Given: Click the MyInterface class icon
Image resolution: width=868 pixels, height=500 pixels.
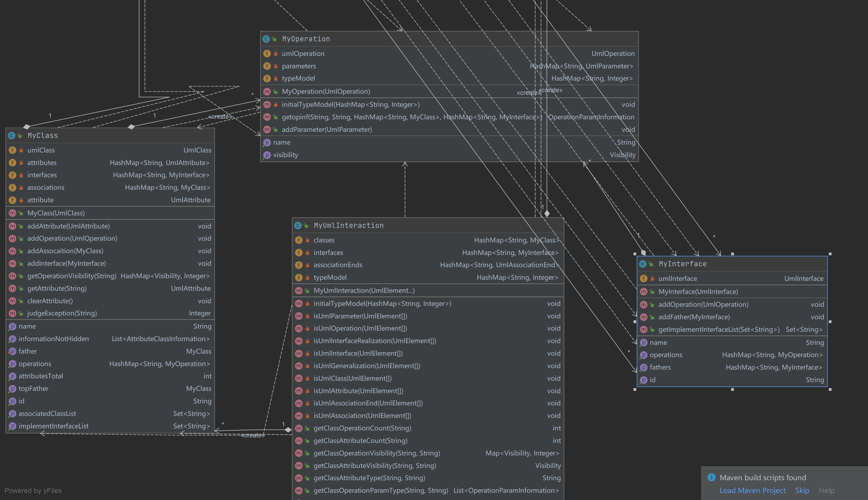Looking at the screenshot, I should pyautogui.click(x=643, y=264).
